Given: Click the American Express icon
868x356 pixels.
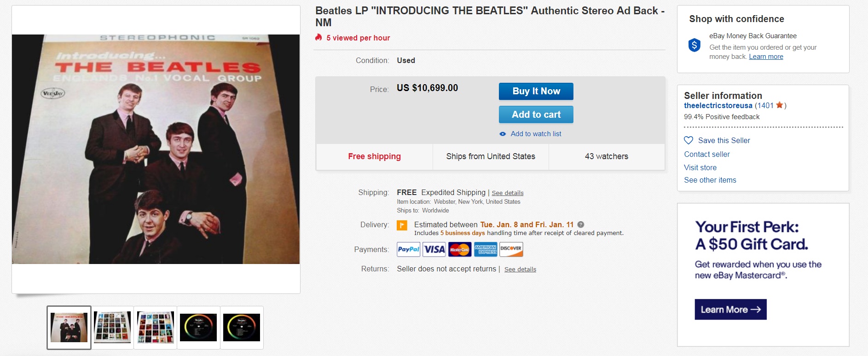Looking at the screenshot, I should click(486, 249).
